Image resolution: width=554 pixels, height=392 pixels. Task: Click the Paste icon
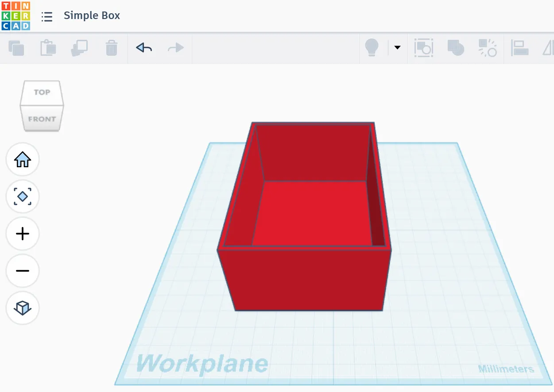(48, 48)
